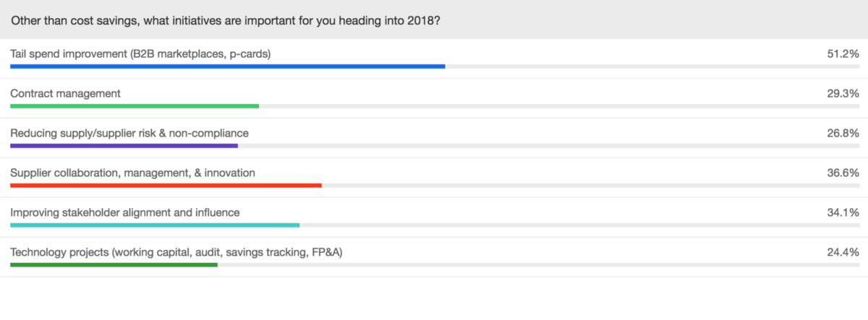Select Reducing supply/supplier risk label
868x320 pixels.
pos(129,133)
